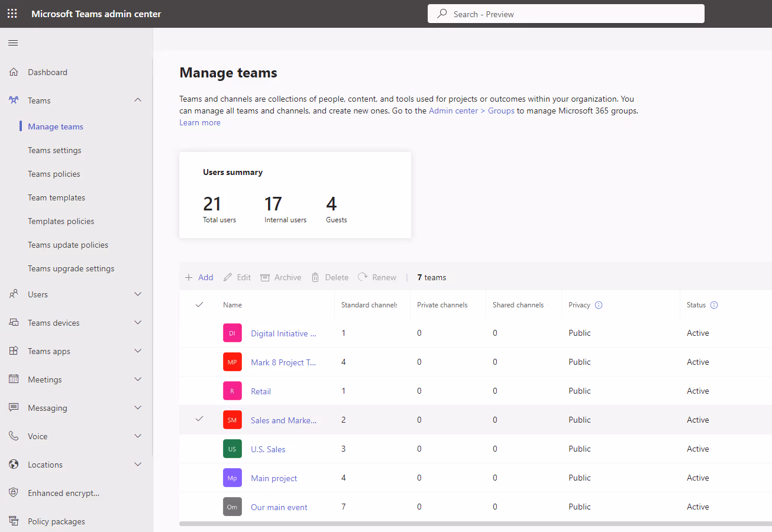
Task: Collapse the Teams section chevron
Action: 138,100
